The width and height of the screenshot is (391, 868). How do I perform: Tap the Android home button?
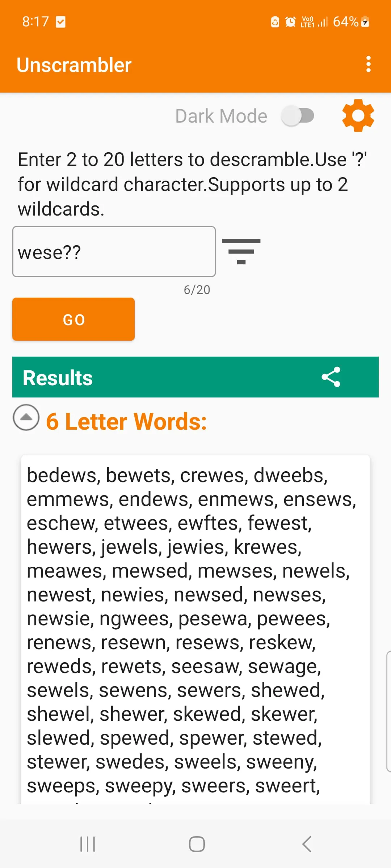coord(197,844)
